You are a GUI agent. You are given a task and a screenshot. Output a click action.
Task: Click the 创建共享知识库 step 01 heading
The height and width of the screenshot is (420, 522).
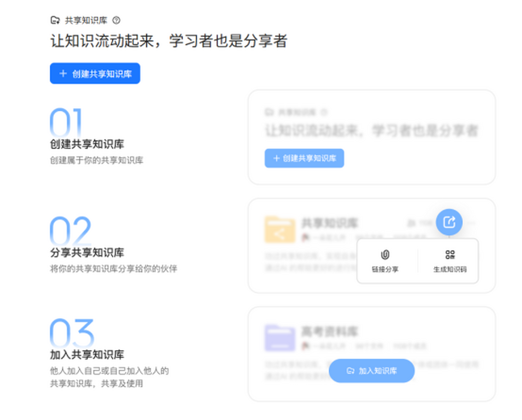[x=87, y=144]
